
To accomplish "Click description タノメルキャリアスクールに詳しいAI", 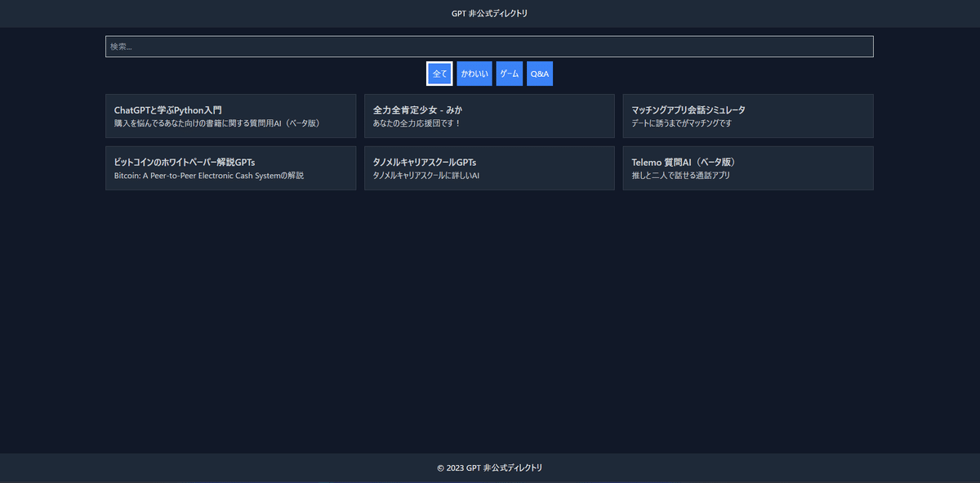I will click(426, 176).
